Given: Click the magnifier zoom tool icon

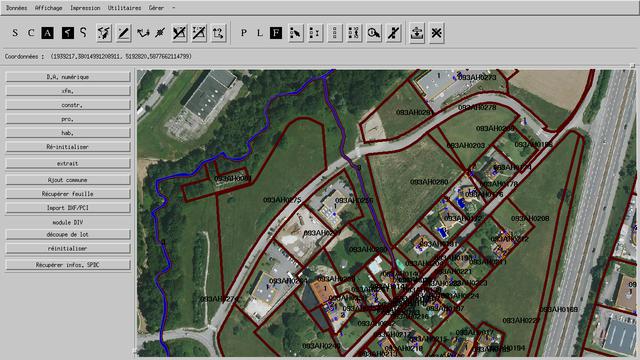Looking at the screenshot, I should pyautogui.click(x=374, y=33).
